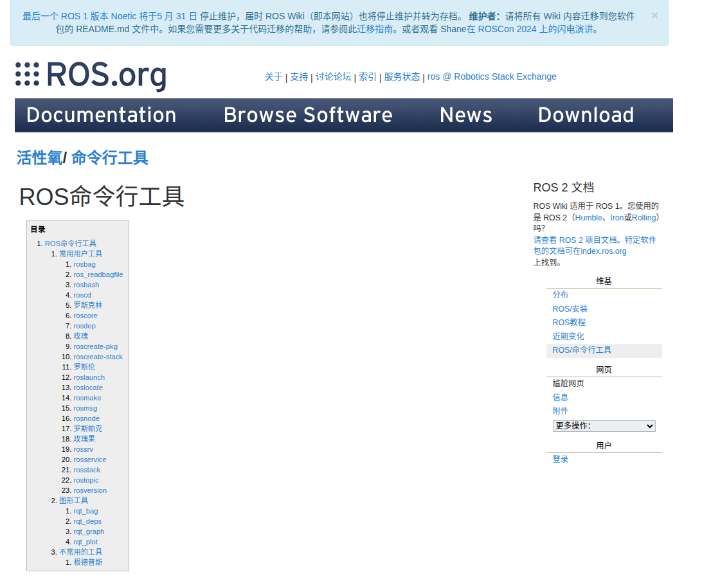This screenshot has height=588, width=702.
Task: Open ros @ Robotics Stack Exchange link
Action: pos(492,76)
